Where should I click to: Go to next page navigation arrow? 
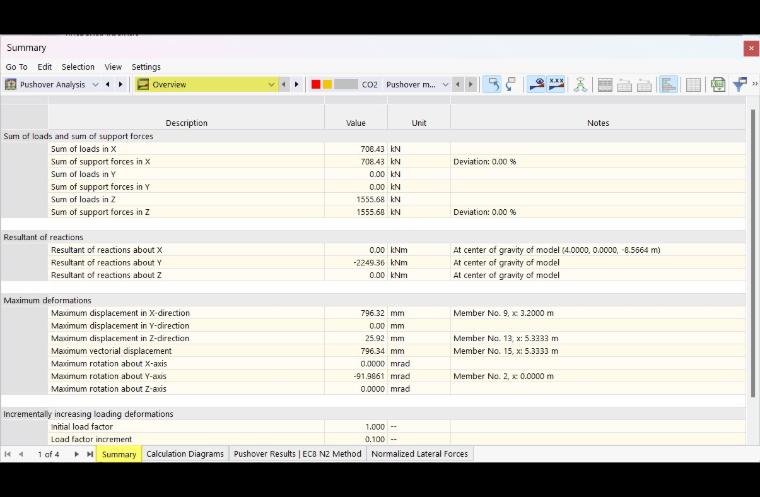click(x=76, y=454)
